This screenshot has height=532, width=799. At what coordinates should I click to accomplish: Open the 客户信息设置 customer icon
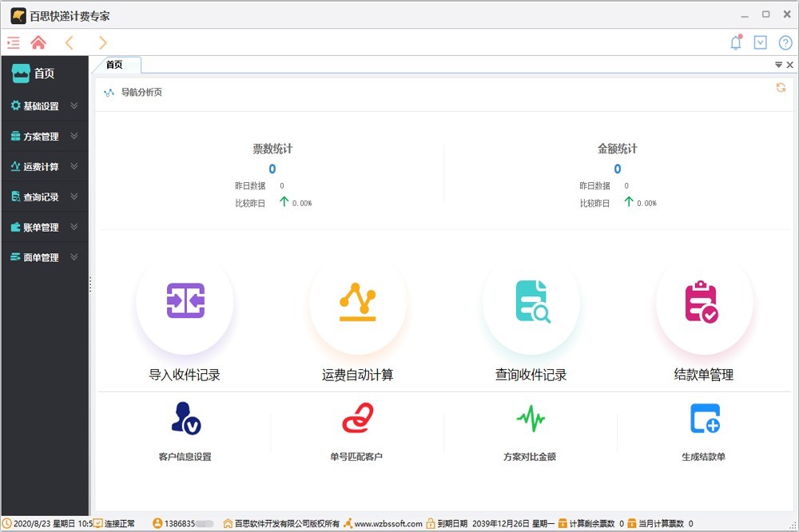pyautogui.click(x=185, y=422)
